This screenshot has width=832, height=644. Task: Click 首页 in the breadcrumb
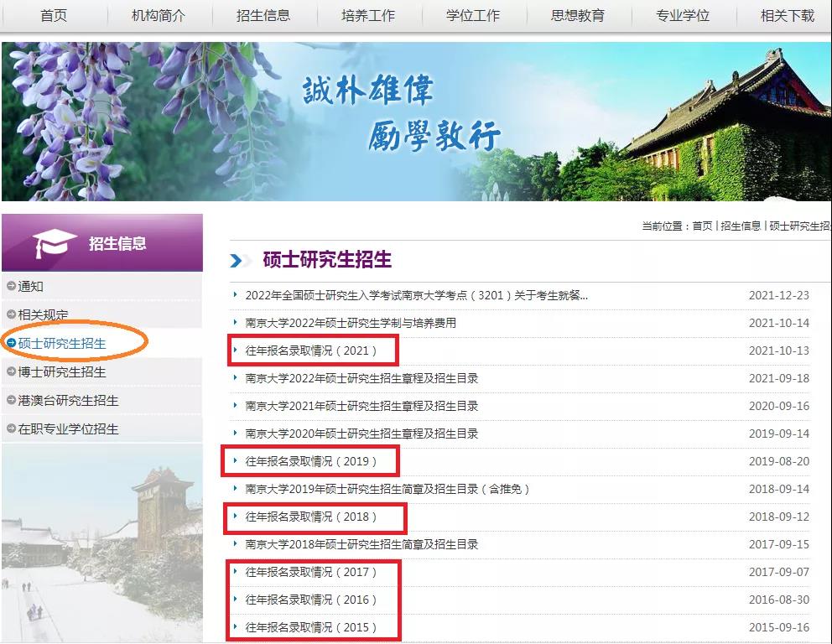point(703,226)
